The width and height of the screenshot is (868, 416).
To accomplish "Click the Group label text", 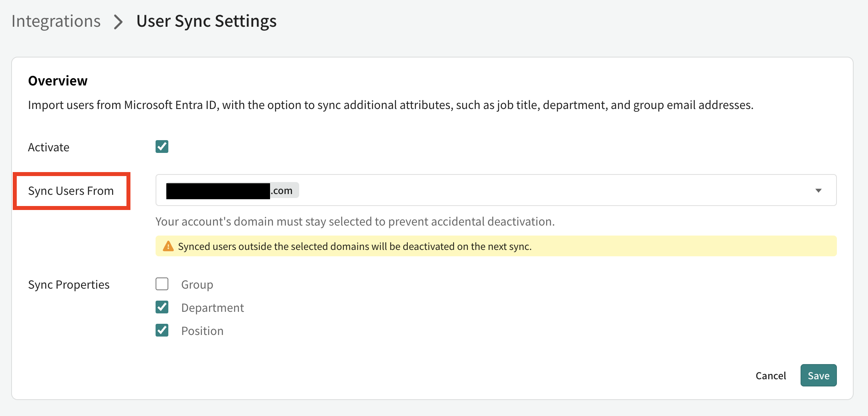I will 197,285.
